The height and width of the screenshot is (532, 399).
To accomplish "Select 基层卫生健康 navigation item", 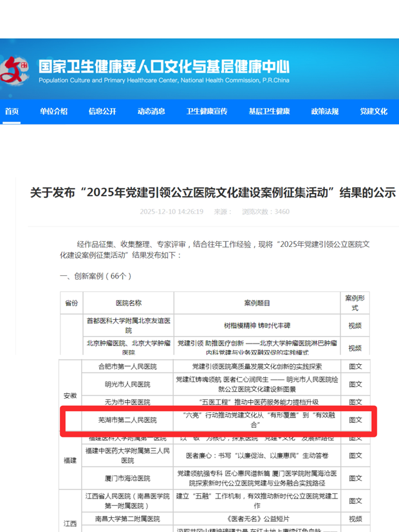I will 270,111.
